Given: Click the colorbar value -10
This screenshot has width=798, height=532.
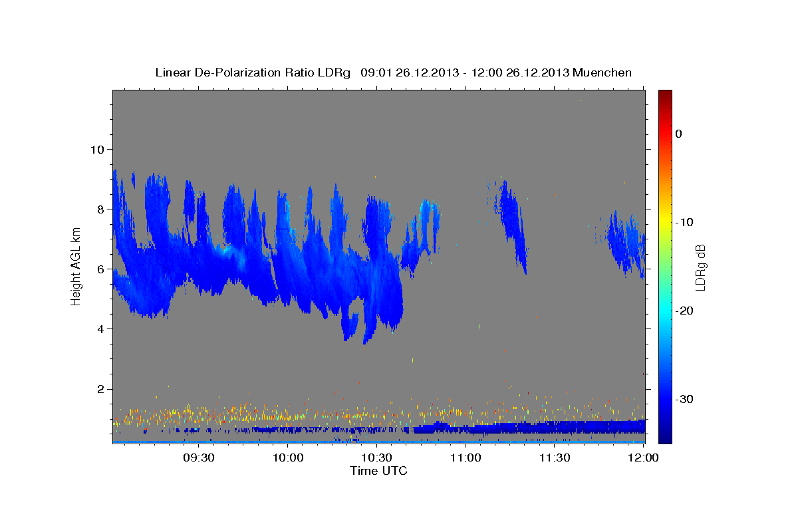Looking at the screenshot, I should coord(685,222).
